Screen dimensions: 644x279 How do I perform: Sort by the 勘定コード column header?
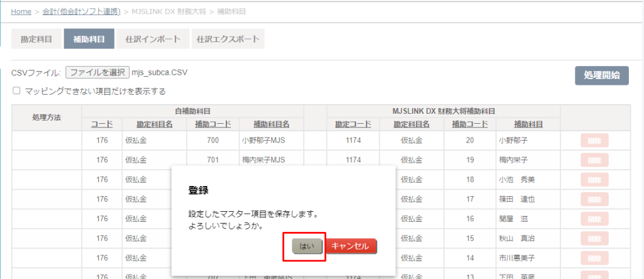tap(353, 124)
